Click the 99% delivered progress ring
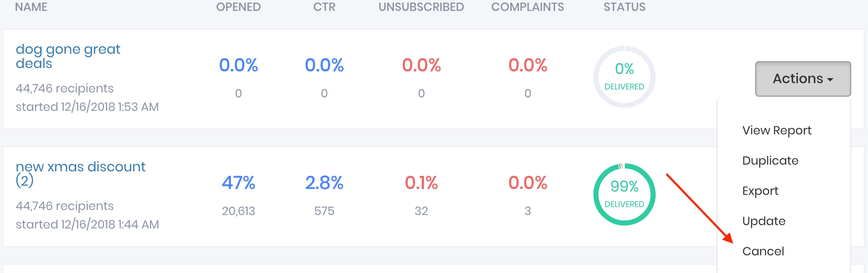This screenshot has width=868, height=273. (x=624, y=194)
